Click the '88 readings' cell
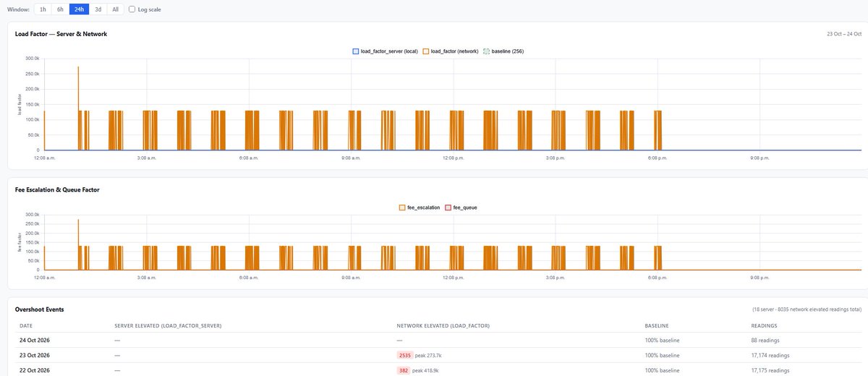 pyautogui.click(x=766, y=340)
